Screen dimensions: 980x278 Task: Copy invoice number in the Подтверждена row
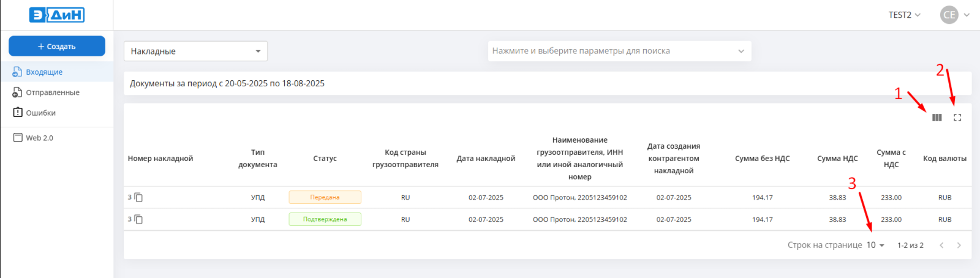[x=138, y=219]
